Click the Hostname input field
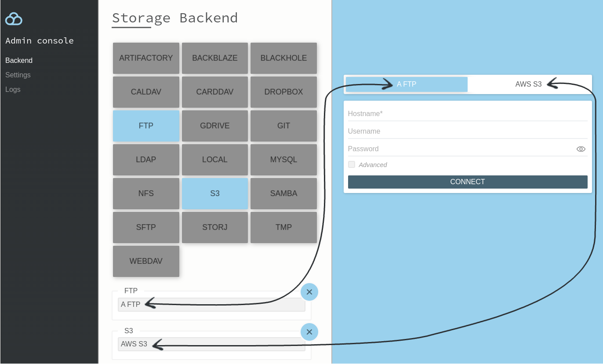Viewport: 603px width, 364px height. click(467, 113)
